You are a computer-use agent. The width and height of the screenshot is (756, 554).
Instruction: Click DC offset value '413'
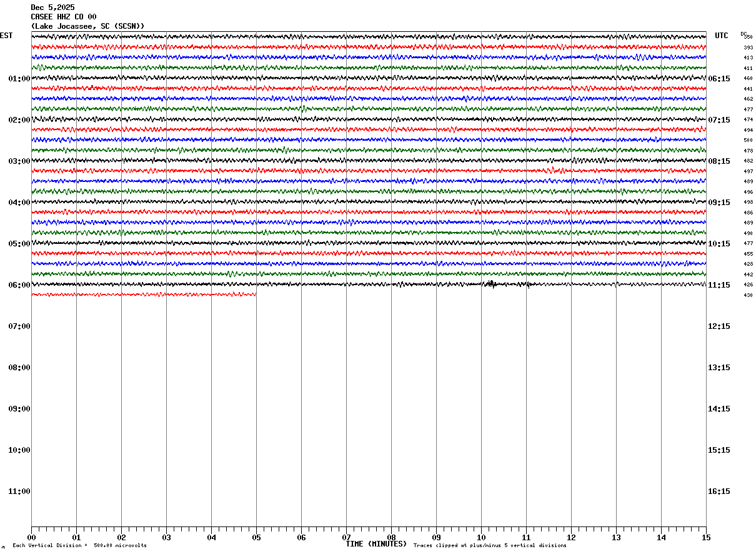pyautogui.click(x=748, y=58)
